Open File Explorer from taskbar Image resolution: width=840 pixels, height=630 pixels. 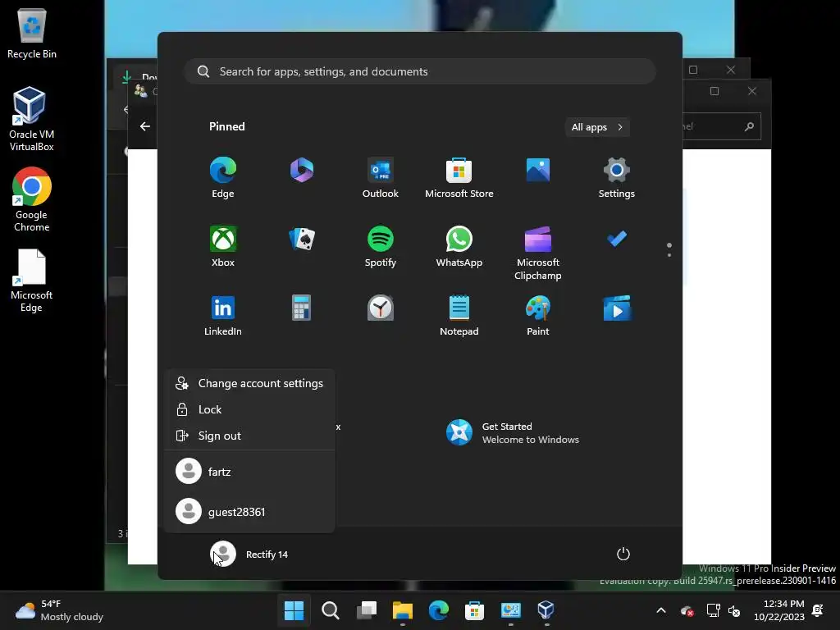tap(402, 610)
